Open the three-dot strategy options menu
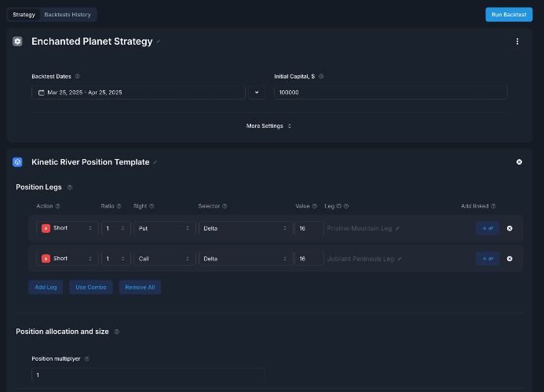This screenshot has height=392, width=544. click(x=517, y=42)
